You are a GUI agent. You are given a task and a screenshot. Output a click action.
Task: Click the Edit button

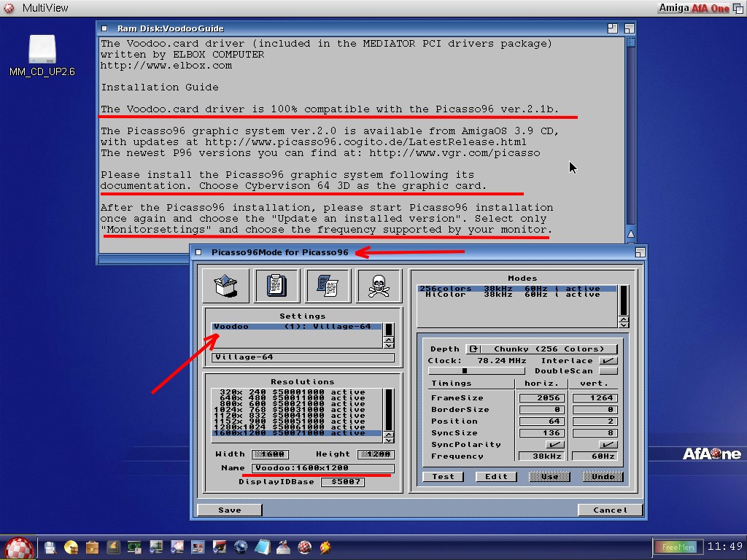point(496,477)
